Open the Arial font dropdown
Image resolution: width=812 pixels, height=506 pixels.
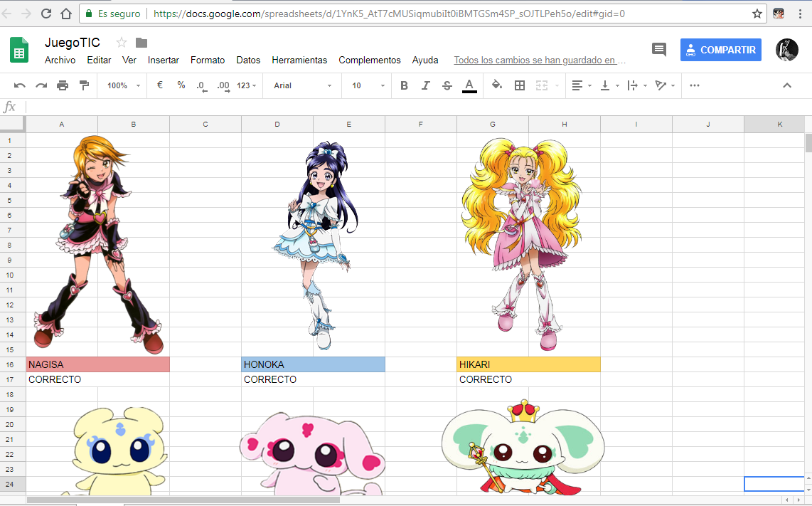point(302,85)
